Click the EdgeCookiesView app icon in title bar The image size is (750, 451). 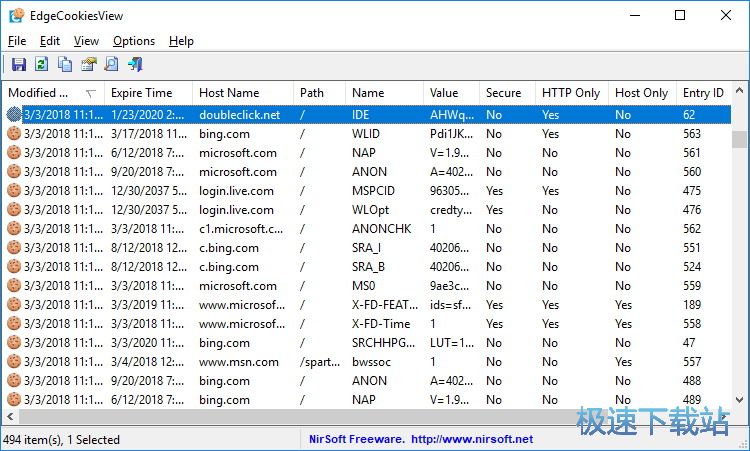pyautogui.click(x=16, y=16)
